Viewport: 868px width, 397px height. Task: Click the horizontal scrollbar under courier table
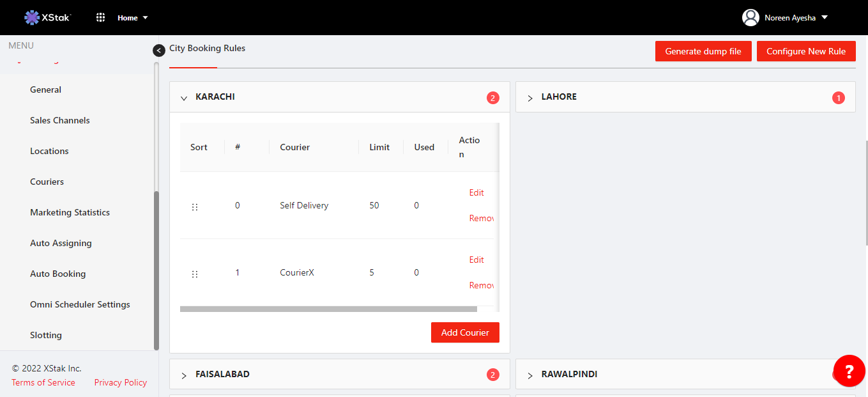pyautogui.click(x=328, y=309)
